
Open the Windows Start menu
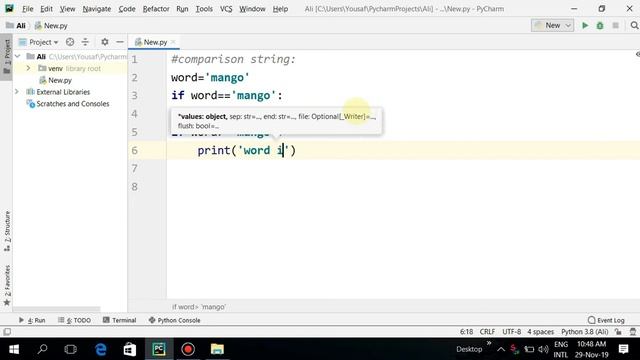(14, 349)
